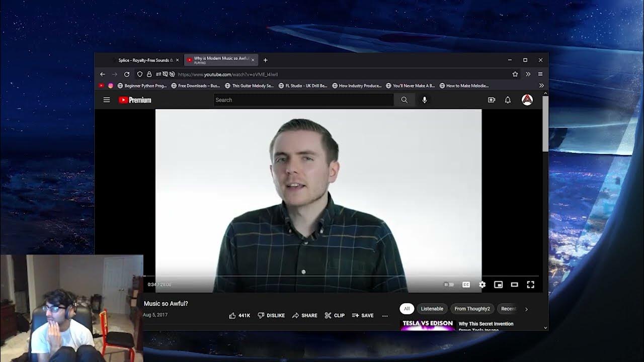The width and height of the screenshot is (644, 362).
Task: Select the From Thoughty2 filter chip
Action: click(472, 309)
